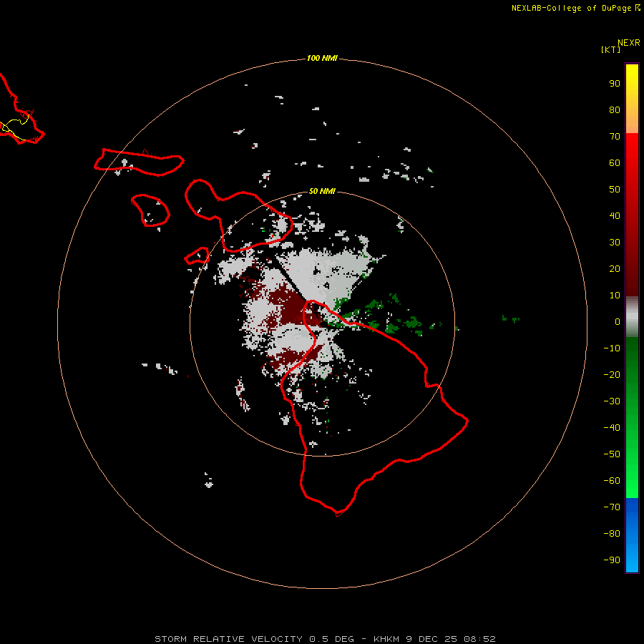Click the 30 value on the scale

[x=615, y=243]
